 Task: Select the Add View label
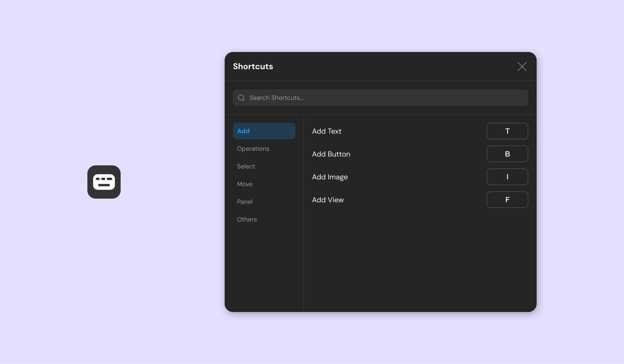click(328, 200)
